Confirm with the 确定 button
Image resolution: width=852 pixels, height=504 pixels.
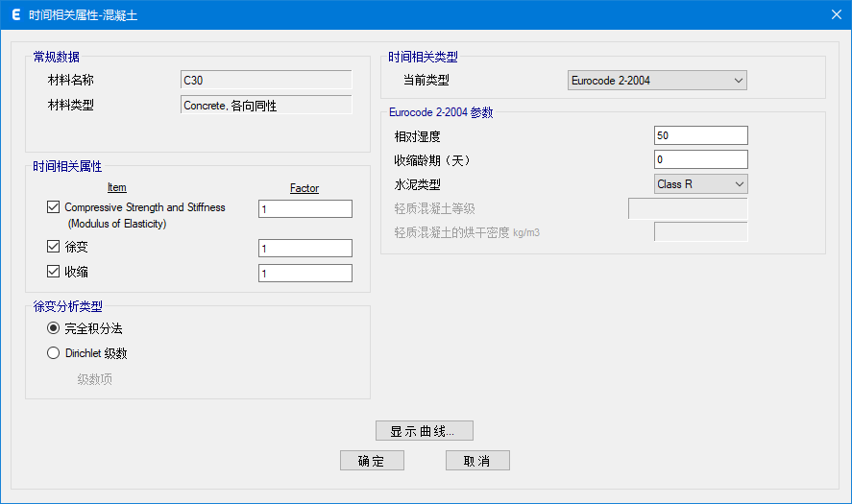pos(372,461)
